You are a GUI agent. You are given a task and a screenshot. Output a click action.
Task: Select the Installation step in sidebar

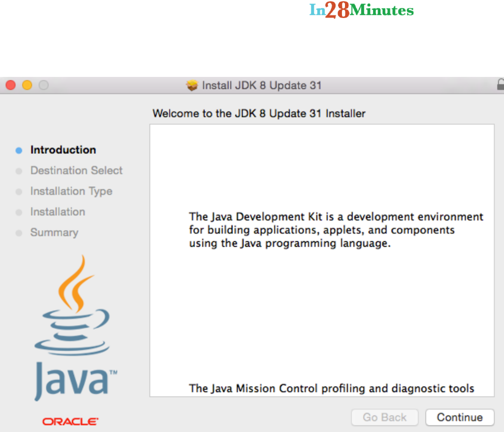click(x=58, y=212)
